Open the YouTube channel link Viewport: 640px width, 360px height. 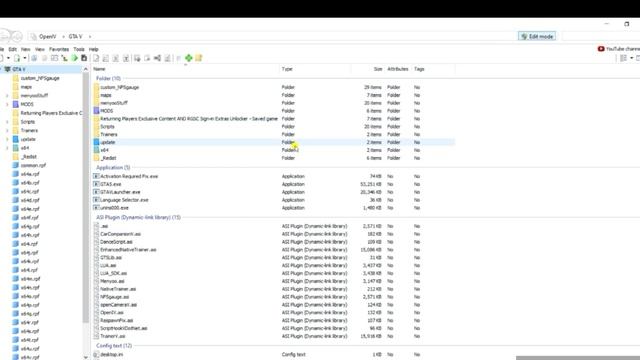[622, 49]
